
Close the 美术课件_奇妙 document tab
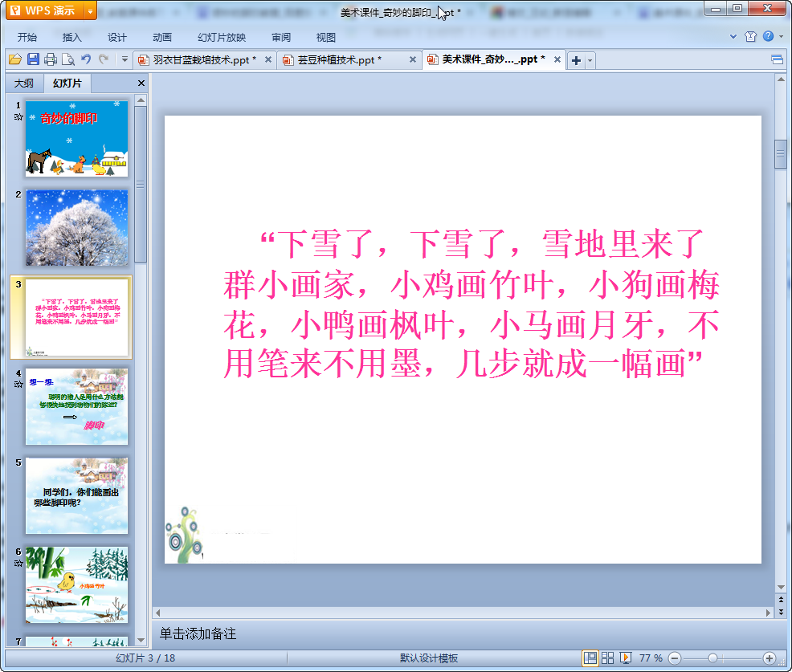(x=557, y=59)
